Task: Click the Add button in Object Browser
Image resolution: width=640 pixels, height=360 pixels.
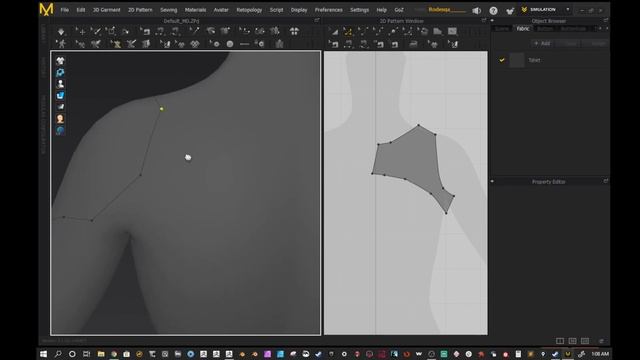Action: [542, 43]
